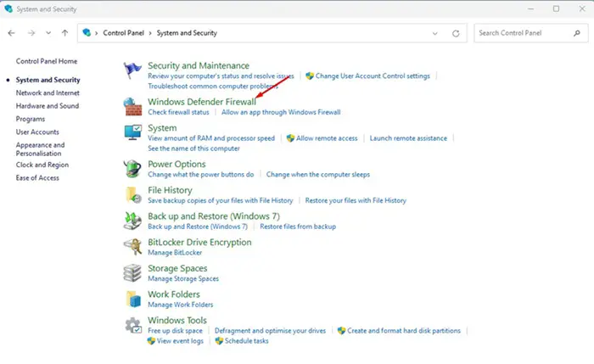The width and height of the screenshot is (594, 364).
Task: Open Control Panel Home in sidebar
Action: coord(47,61)
